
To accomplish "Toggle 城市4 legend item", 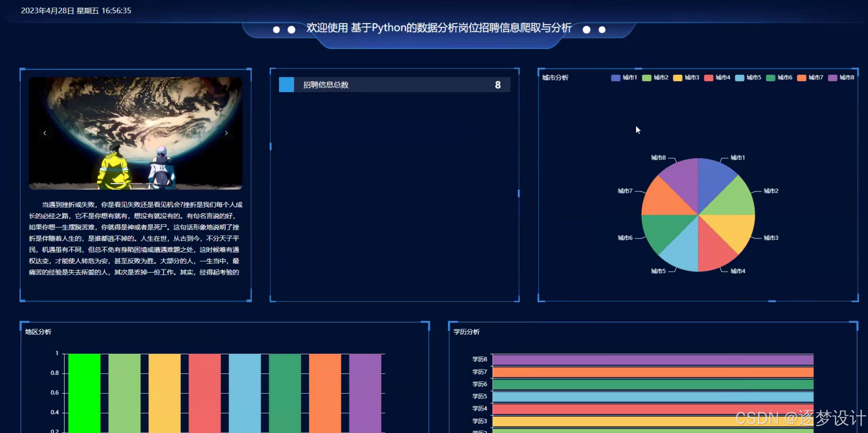I will click(717, 78).
